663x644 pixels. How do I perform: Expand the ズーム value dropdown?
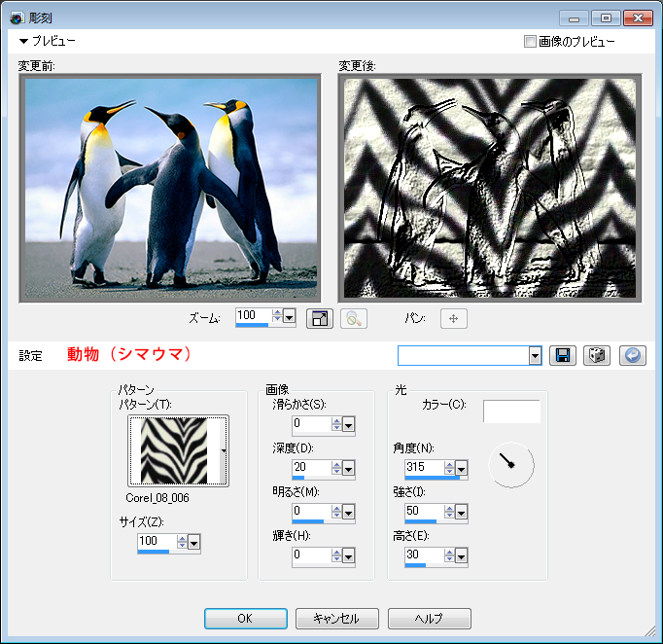coord(290,317)
